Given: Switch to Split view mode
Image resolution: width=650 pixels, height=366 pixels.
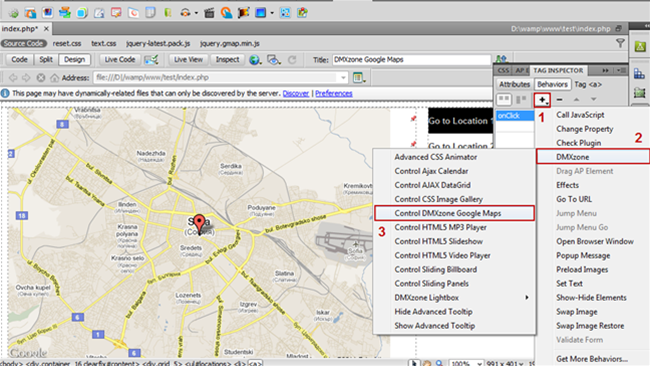Looking at the screenshot, I should 46,60.
